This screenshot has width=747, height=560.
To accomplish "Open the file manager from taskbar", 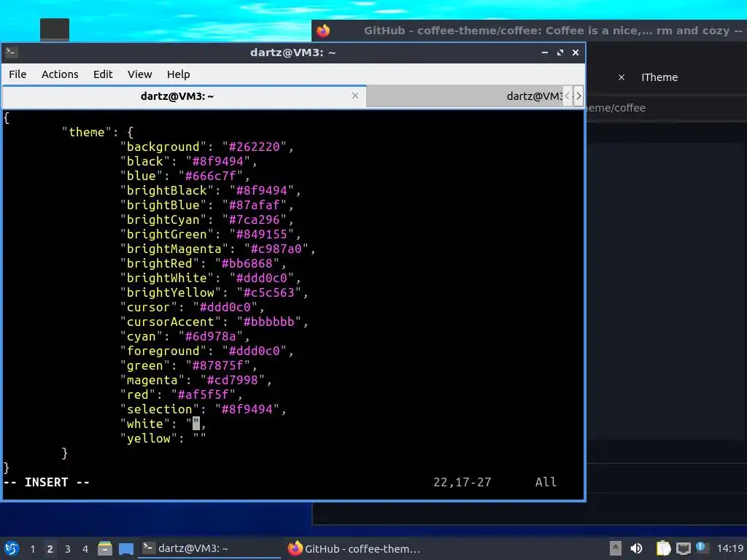I will point(105,548).
